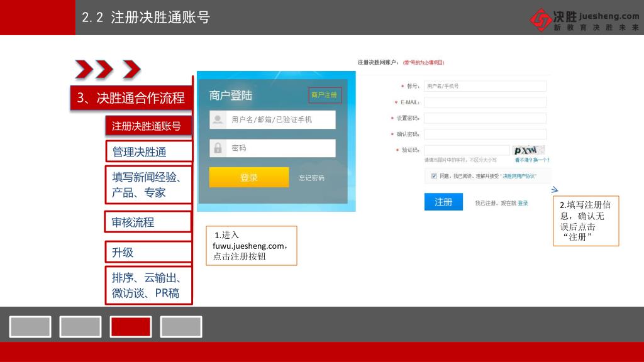
Task: Click the fourth gray box in bottom bar
Action: tap(181, 327)
